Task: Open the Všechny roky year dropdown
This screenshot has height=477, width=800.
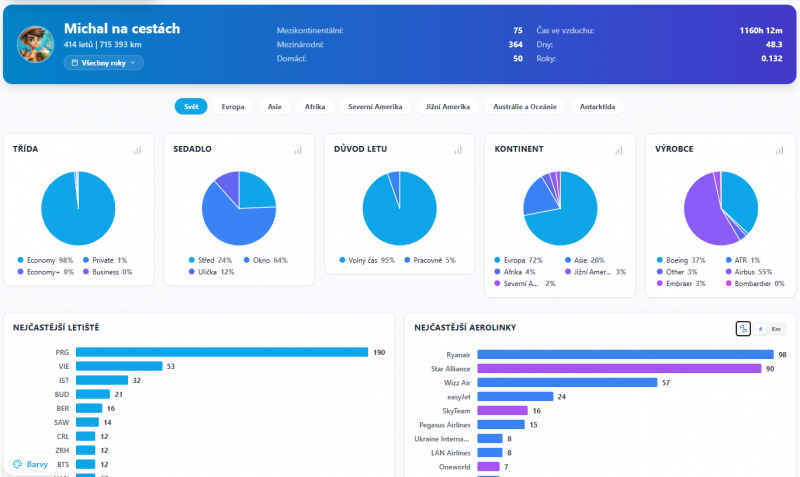Action: pos(104,63)
